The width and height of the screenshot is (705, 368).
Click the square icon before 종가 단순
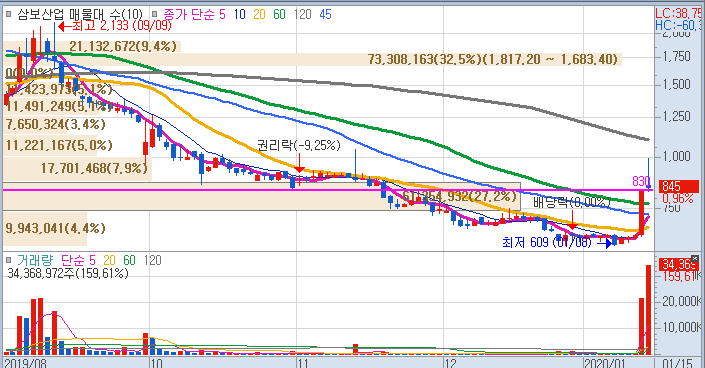tap(154, 14)
